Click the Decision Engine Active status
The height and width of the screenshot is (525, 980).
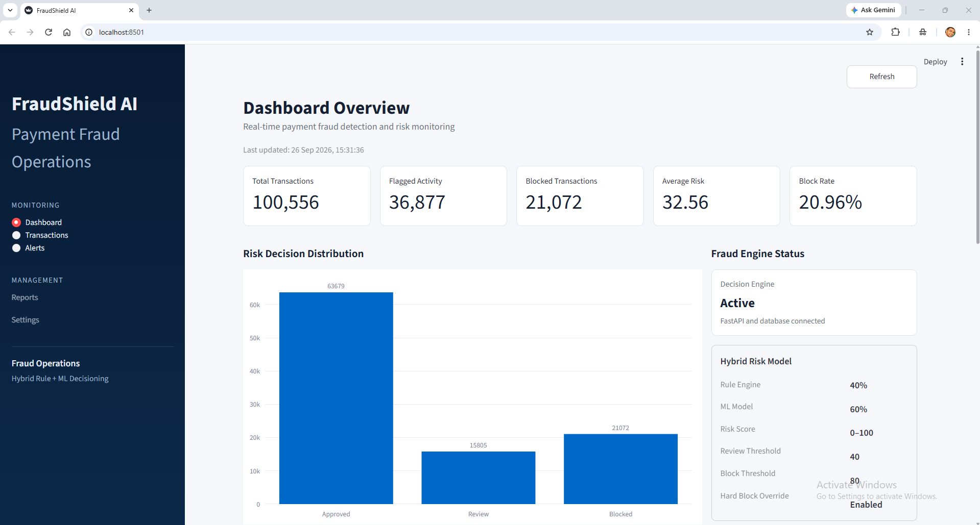point(737,303)
